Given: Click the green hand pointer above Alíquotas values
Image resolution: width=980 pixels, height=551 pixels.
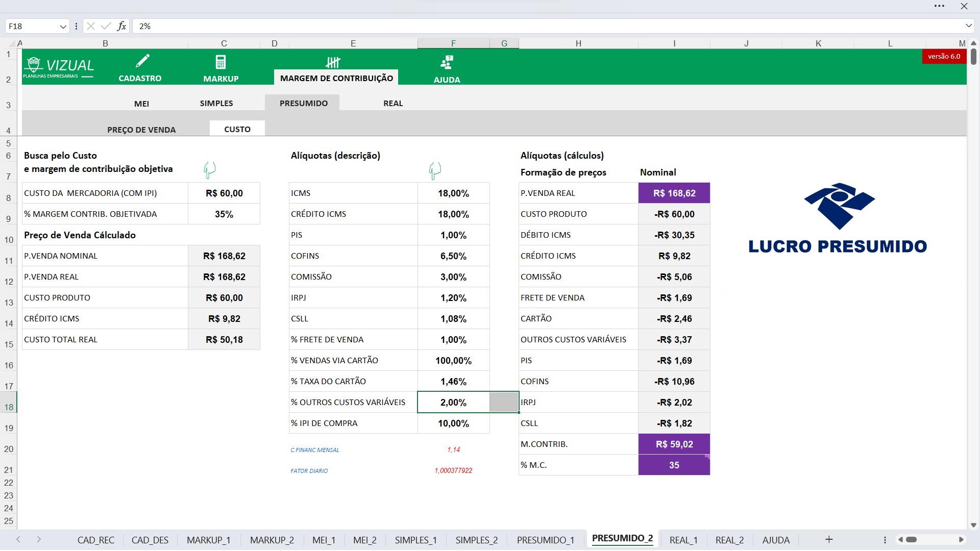Looking at the screenshot, I should click(434, 170).
